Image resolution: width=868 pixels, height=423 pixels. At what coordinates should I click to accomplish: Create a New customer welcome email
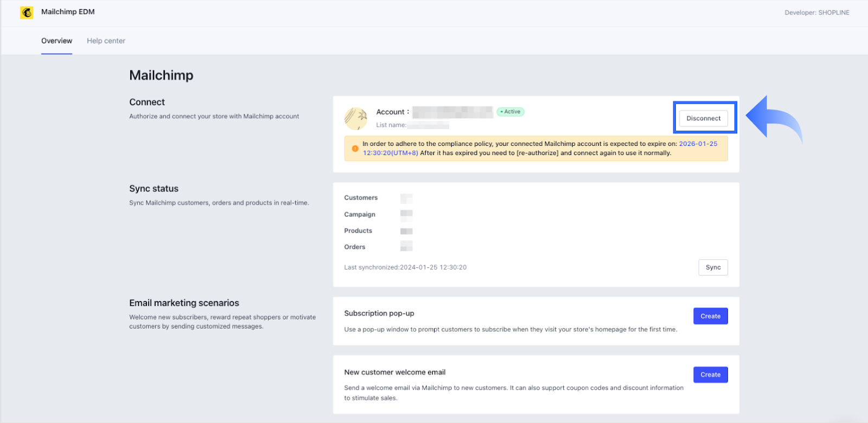pos(710,375)
